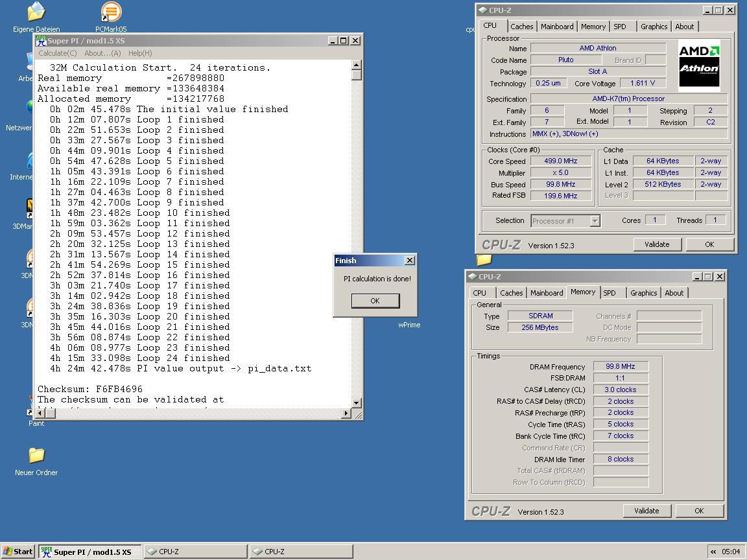
Task: Click Validate in the Memory CPU-Z window
Action: click(646, 511)
